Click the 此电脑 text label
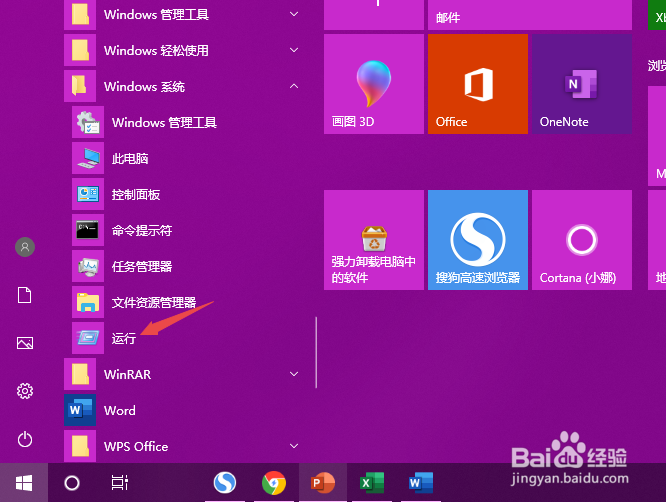Screen dimensions: 666x502 pos(130,158)
